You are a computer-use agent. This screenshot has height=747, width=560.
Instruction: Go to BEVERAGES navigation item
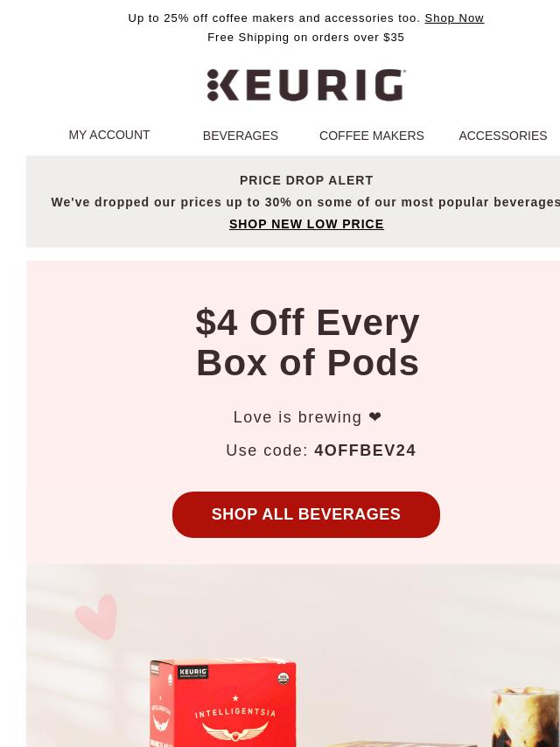tap(241, 136)
